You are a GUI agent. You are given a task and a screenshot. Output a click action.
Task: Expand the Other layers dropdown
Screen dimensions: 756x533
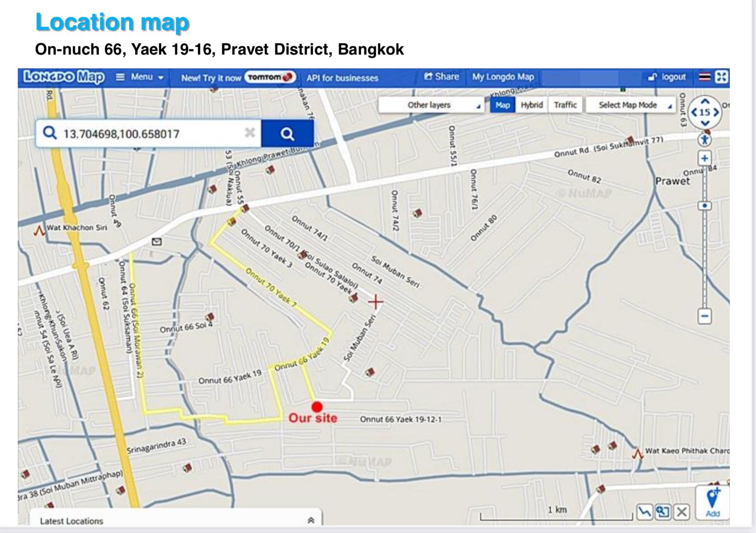click(432, 105)
